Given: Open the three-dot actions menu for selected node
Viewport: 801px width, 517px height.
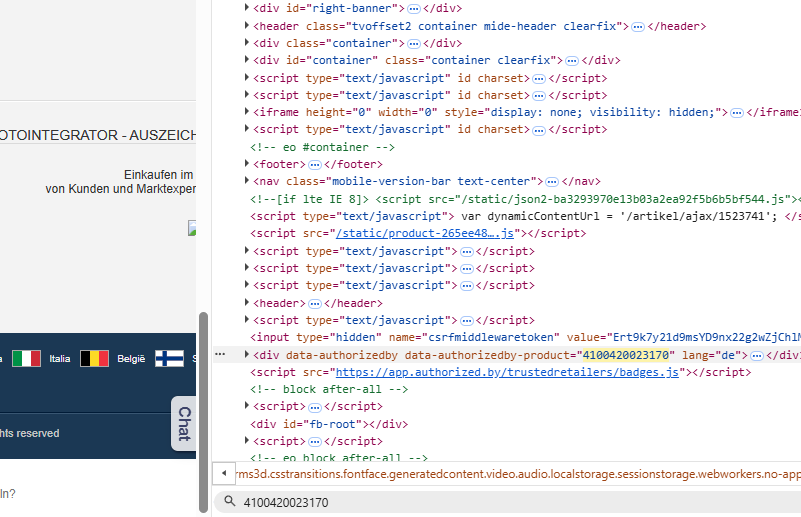Looking at the screenshot, I should tap(220, 354).
